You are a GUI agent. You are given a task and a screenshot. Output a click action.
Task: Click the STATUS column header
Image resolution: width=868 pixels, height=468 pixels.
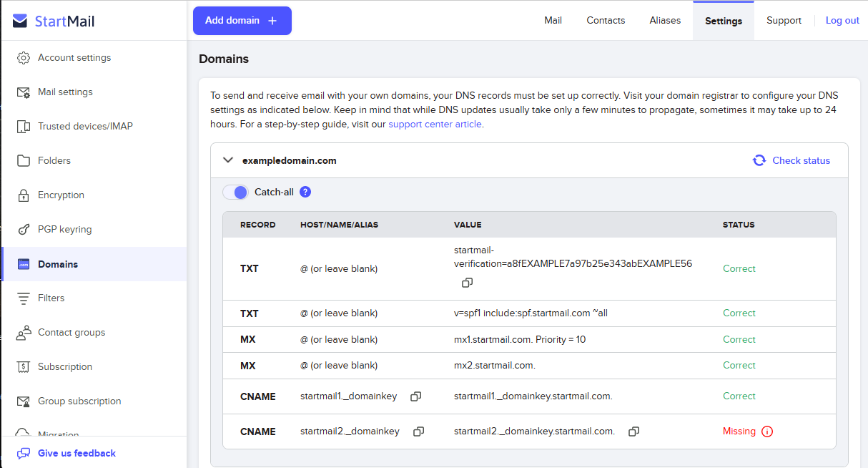[x=739, y=225]
